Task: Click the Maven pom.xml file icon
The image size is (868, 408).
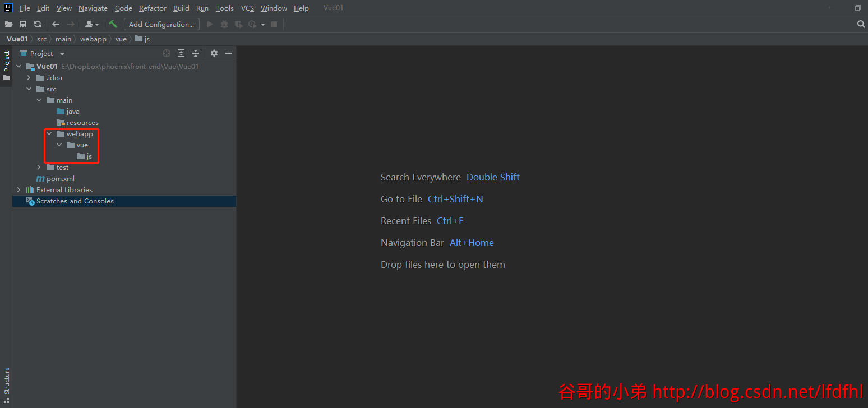Action: 40,179
